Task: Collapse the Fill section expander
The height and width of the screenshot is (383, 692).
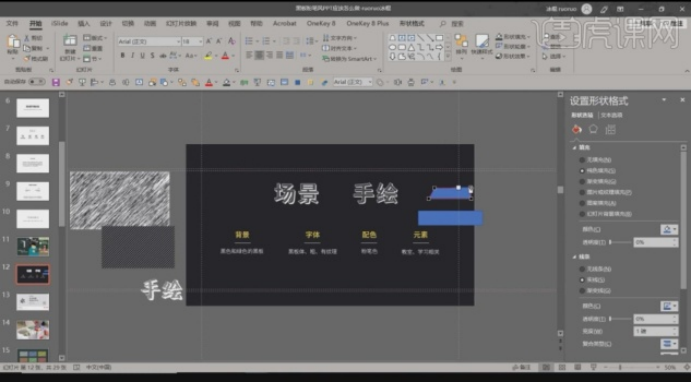Action: 575,148
